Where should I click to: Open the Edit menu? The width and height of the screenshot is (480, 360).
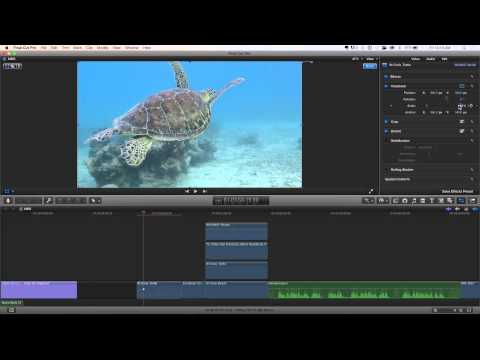pos(54,48)
